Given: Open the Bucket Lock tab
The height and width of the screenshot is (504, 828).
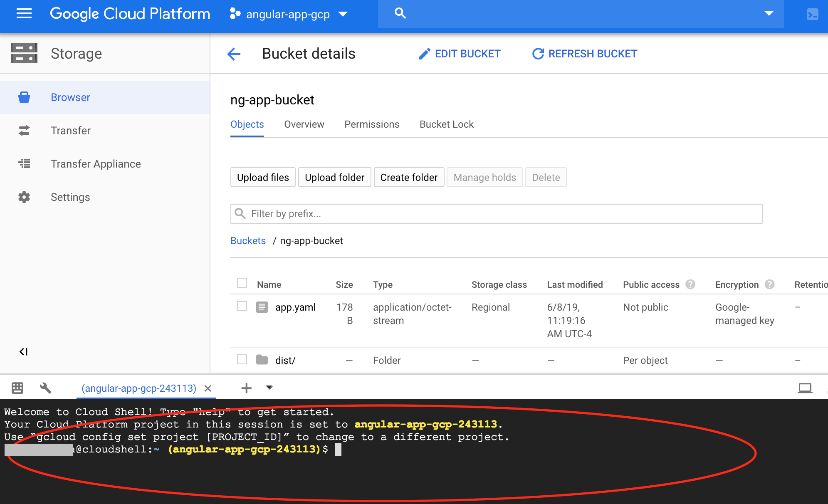Looking at the screenshot, I should 446,124.
